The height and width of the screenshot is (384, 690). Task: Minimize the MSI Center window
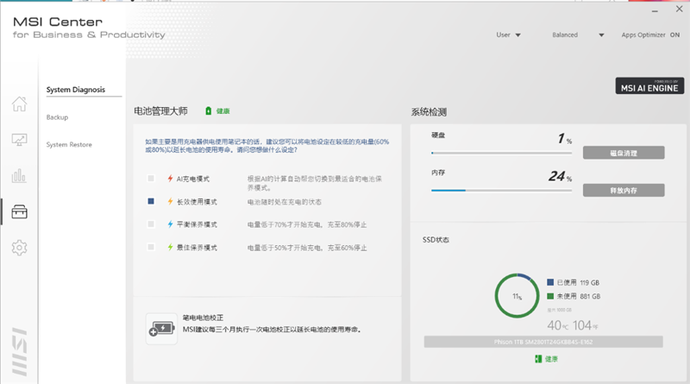[655, 11]
